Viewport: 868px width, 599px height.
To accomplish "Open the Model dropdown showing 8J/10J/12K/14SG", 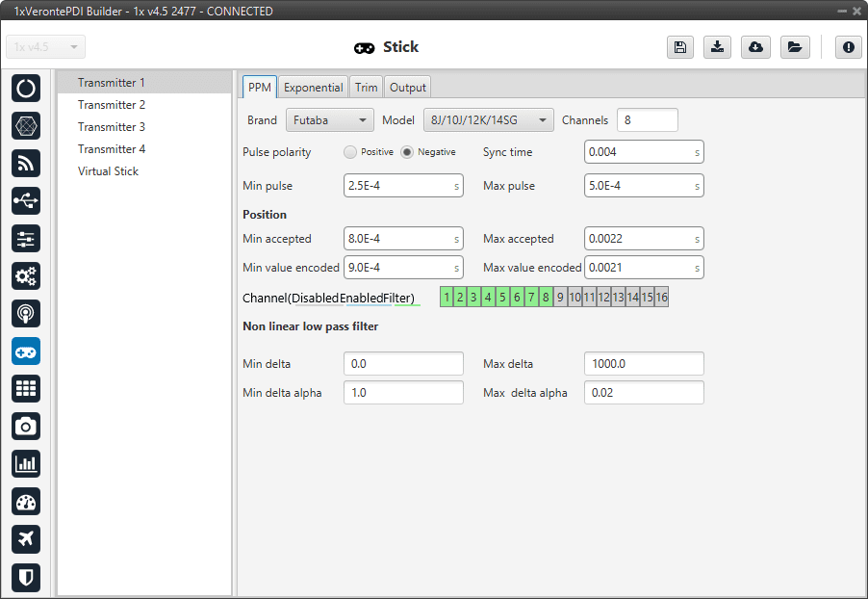I will [489, 120].
